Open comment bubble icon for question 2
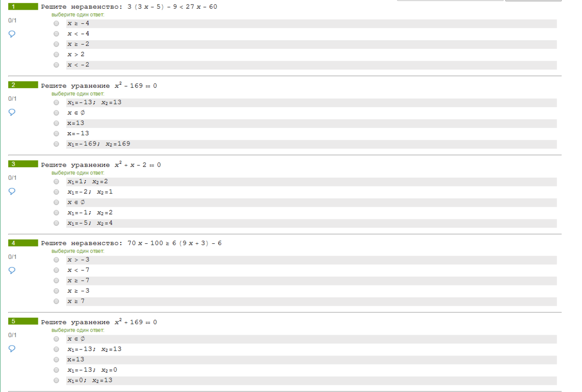 click(x=12, y=112)
